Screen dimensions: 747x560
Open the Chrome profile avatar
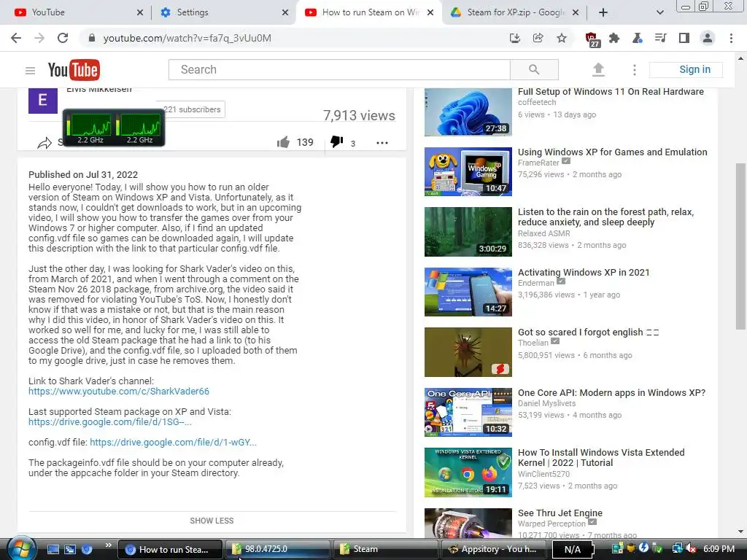(708, 38)
